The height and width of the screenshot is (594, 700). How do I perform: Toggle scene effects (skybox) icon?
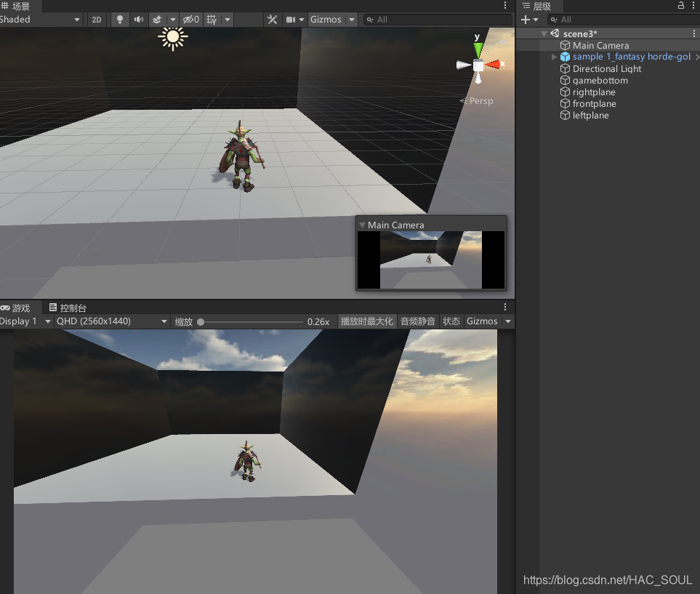157,20
